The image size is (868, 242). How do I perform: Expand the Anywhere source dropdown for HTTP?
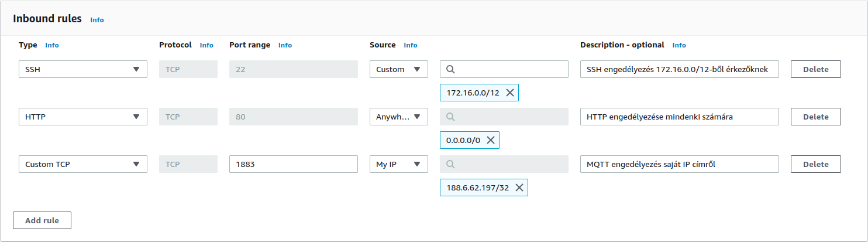tap(398, 117)
